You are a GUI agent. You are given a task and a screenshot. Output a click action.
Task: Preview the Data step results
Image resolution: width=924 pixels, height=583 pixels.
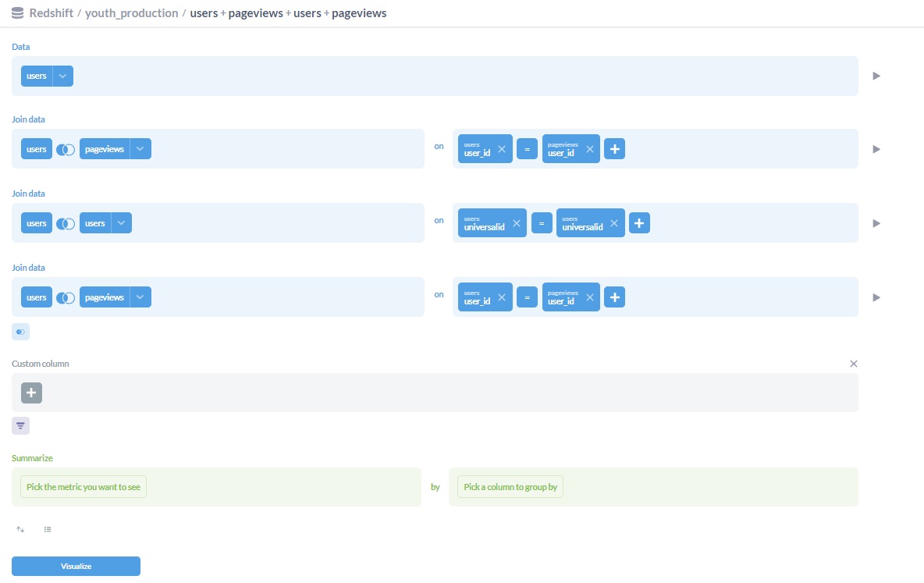(x=876, y=76)
